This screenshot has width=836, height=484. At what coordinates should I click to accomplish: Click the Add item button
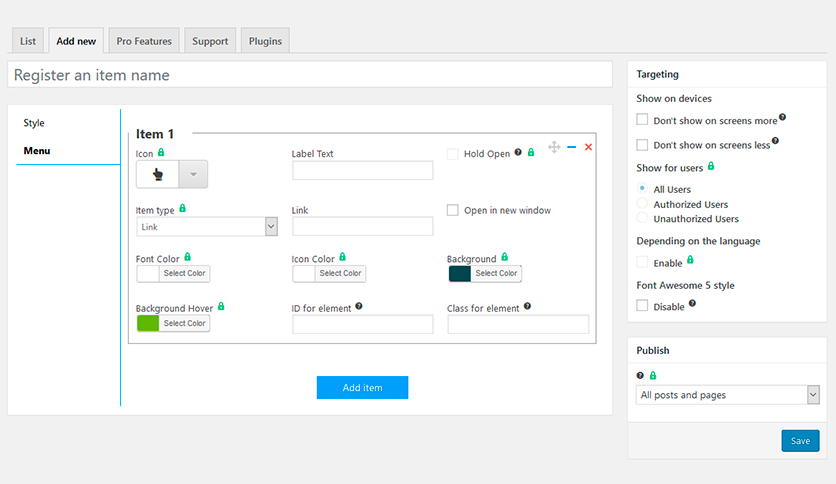(362, 388)
